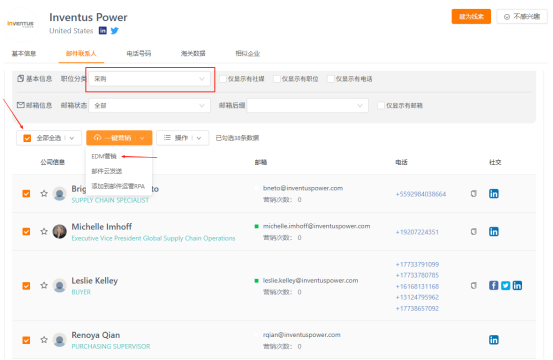Open Inventus Power Twitter icon
Image resolution: width=553 pixels, height=360 pixels.
click(114, 31)
